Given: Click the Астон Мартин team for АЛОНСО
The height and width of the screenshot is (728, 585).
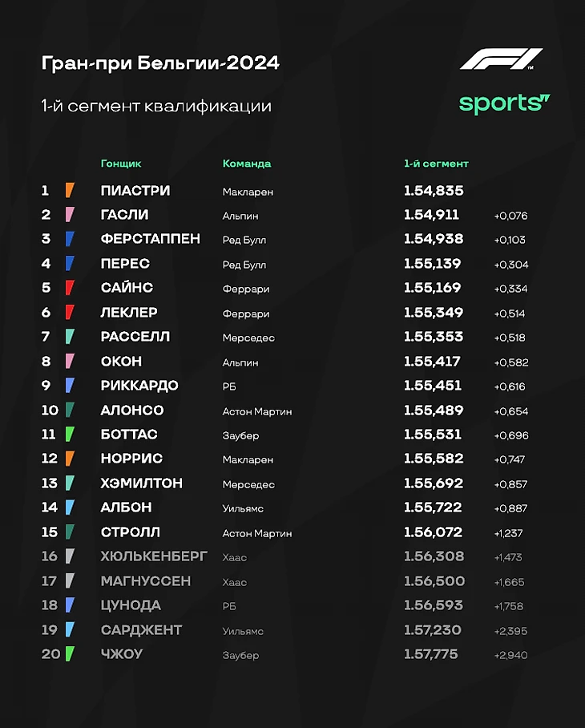Looking at the screenshot, I should point(257,411).
